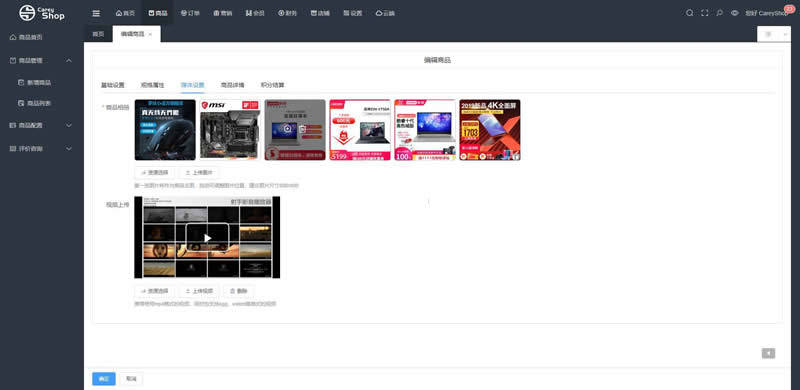Switch to the 积分结算 tab
800x390 pixels.
pos(272,85)
